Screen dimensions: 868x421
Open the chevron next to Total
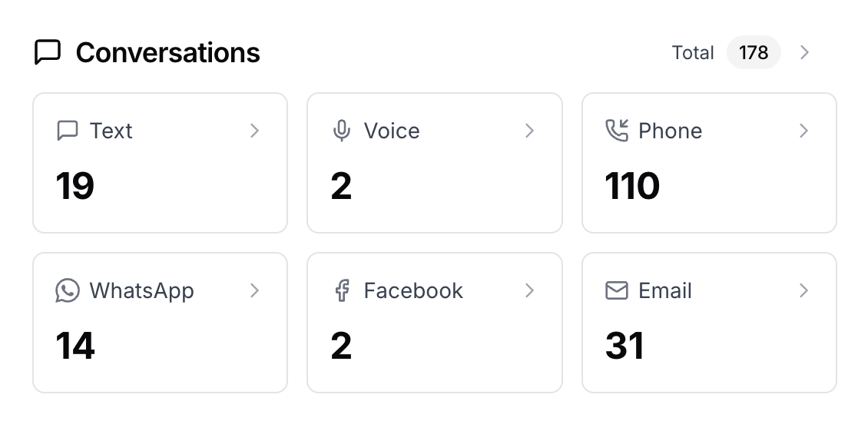(x=805, y=52)
